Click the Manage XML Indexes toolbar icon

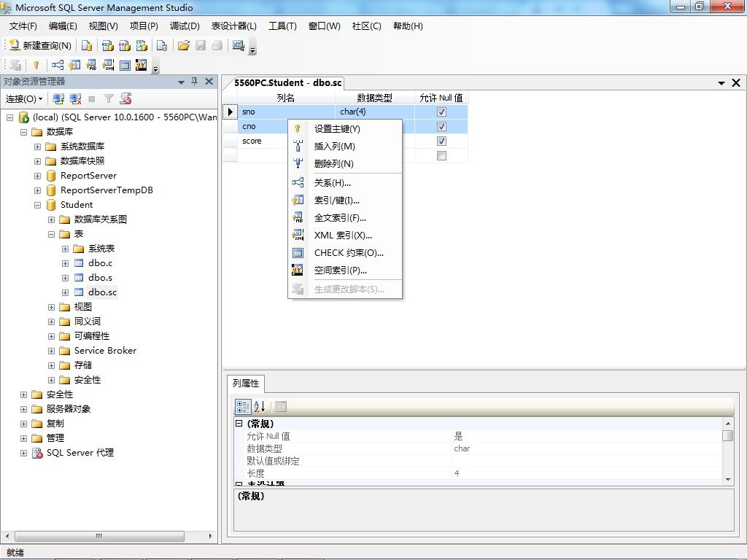click(108, 65)
